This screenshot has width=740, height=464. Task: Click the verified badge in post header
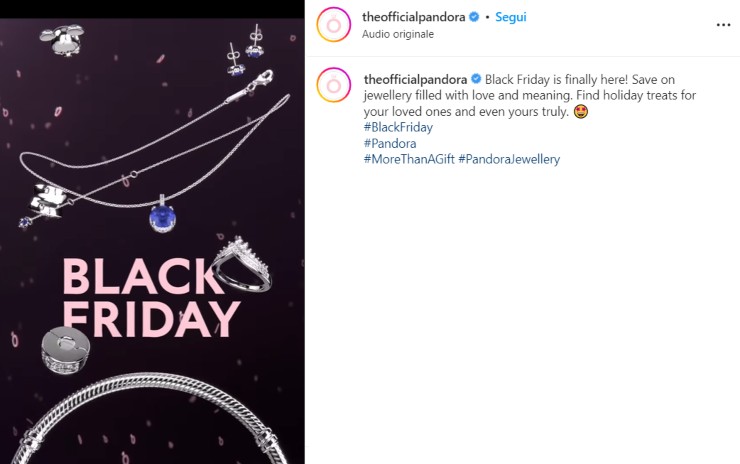pos(474,17)
